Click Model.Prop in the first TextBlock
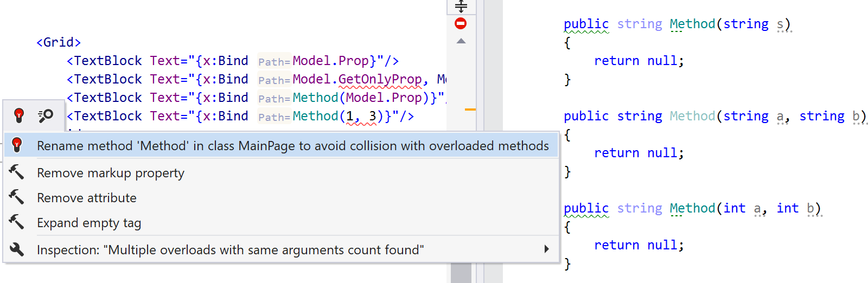This screenshot has height=283, width=868. [x=331, y=61]
